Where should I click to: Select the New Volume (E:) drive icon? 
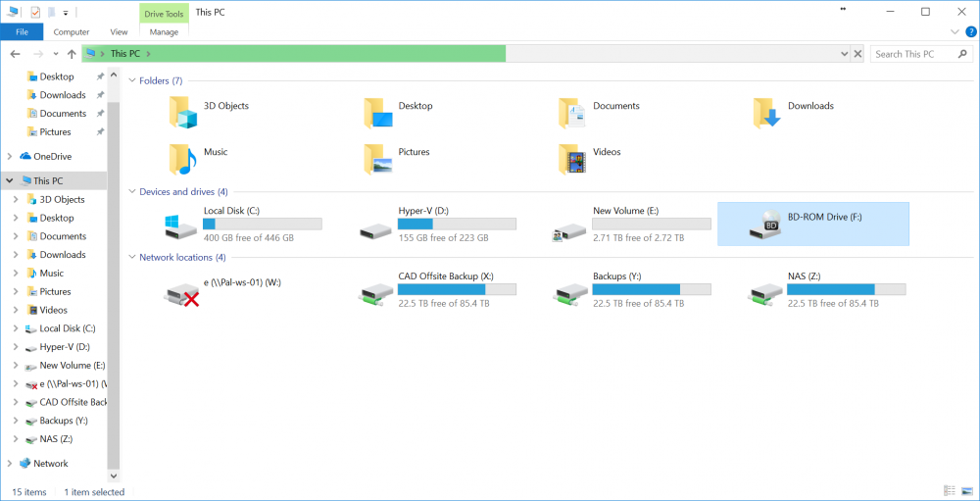tap(569, 231)
